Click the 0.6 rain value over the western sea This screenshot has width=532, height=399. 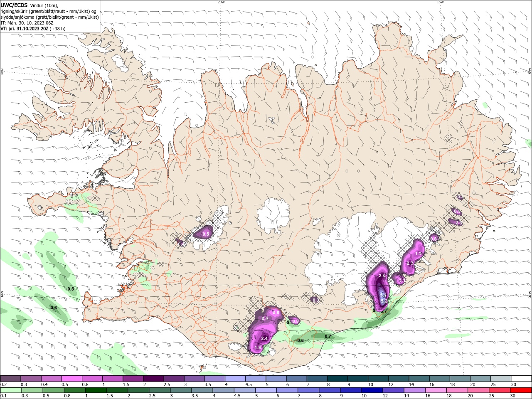coord(53,308)
